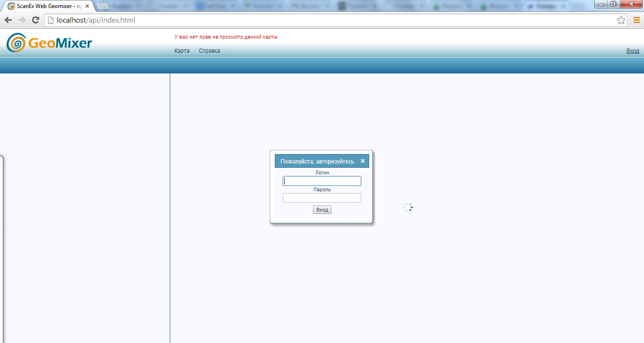Viewport: 644px width, 343px height.
Task: Reload the page with the refresh icon
Action: (35, 20)
